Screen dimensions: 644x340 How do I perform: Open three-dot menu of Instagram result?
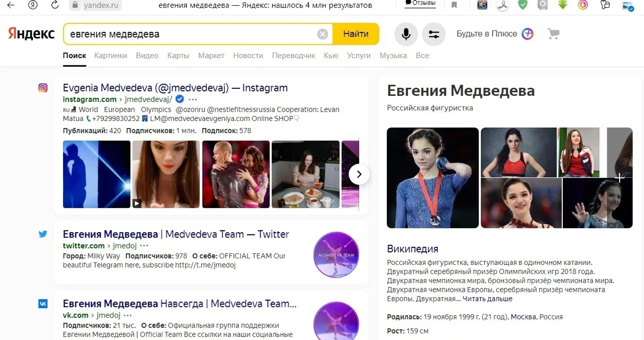193,99
